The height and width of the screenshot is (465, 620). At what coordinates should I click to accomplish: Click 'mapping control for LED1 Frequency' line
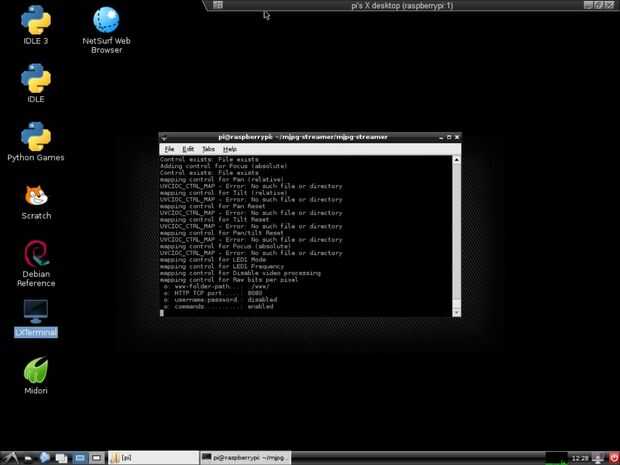(222, 267)
